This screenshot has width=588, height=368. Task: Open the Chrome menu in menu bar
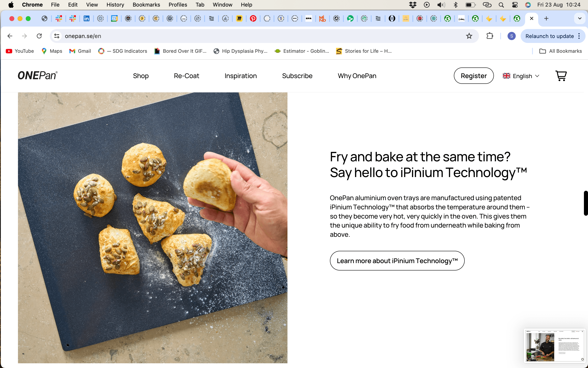(x=32, y=5)
